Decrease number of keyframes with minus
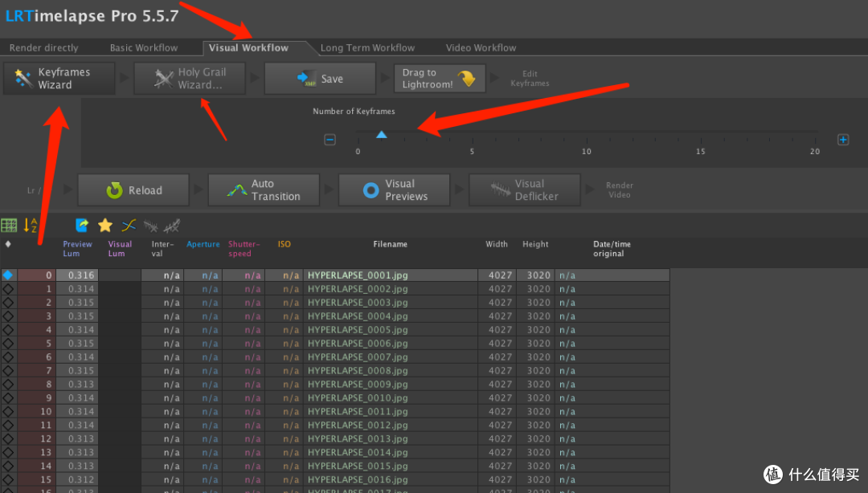 coord(330,140)
